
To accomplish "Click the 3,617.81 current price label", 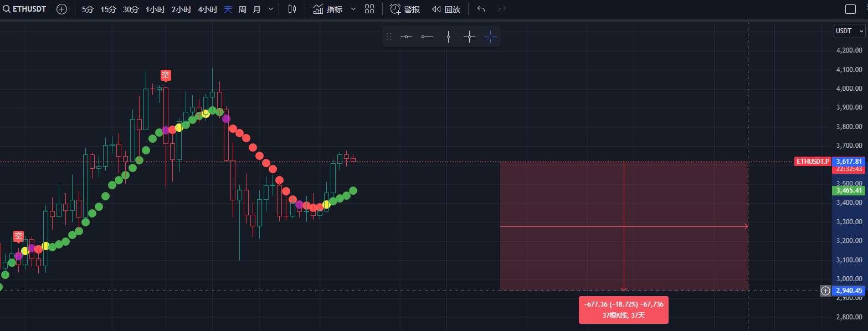I will (849, 162).
